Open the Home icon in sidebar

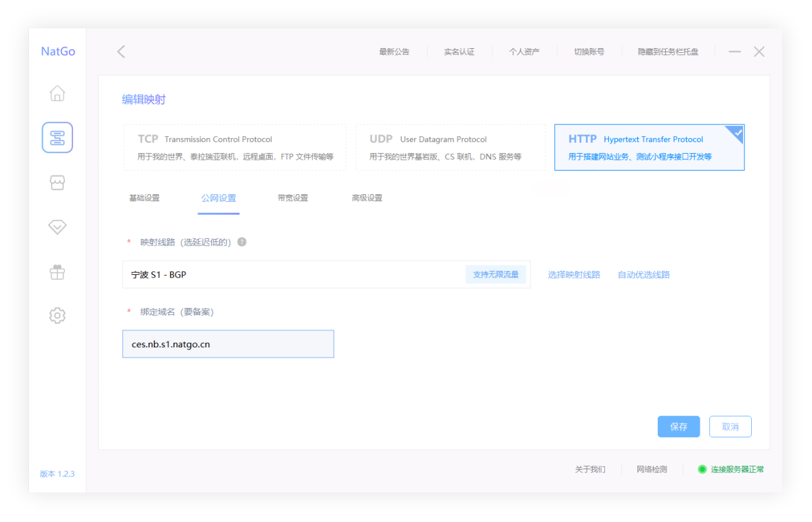[x=58, y=93]
